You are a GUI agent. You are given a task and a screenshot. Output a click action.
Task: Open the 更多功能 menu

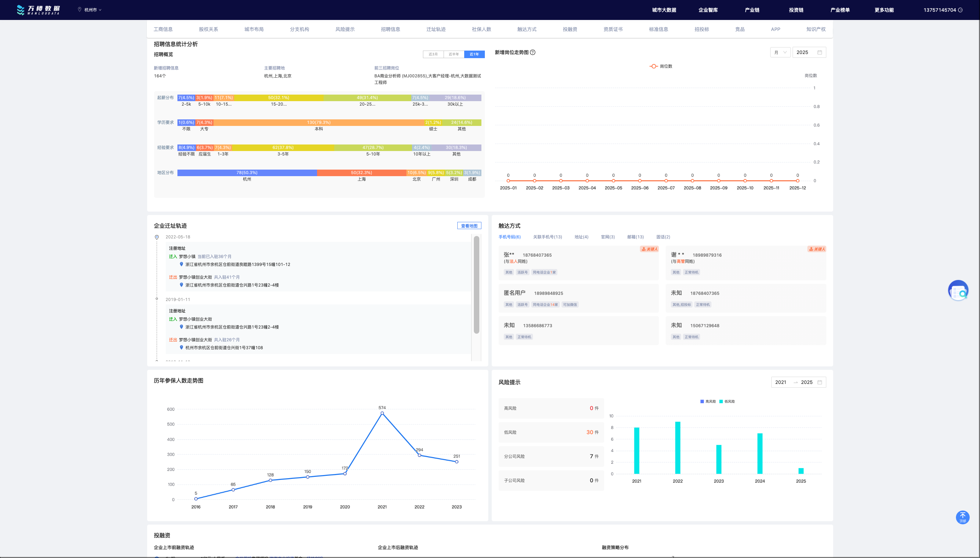click(884, 10)
